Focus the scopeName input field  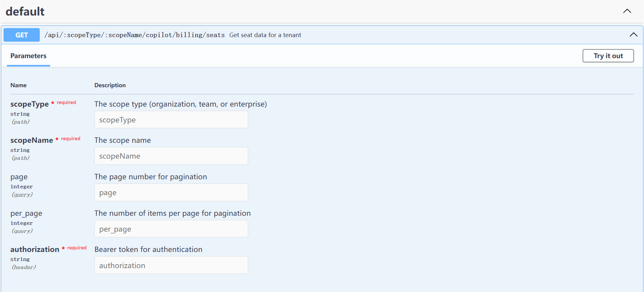[x=171, y=156]
